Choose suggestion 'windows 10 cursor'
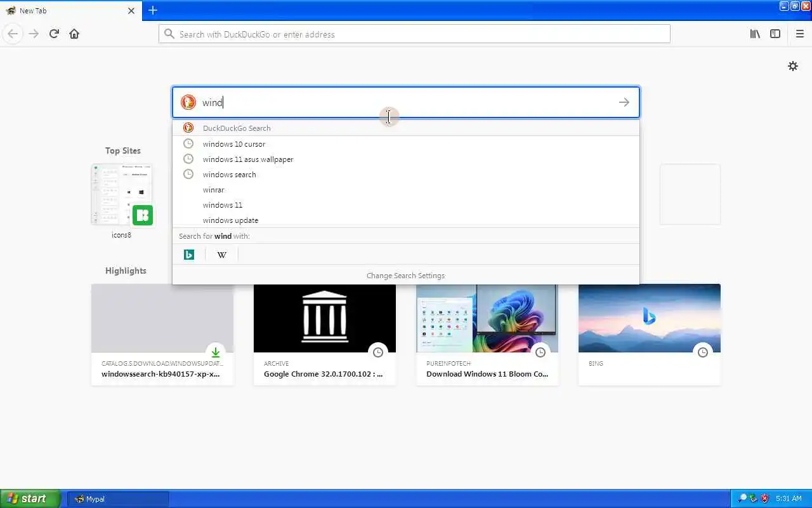Image resolution: width=812 pixels, height=508 pixels. click(406, 144)
